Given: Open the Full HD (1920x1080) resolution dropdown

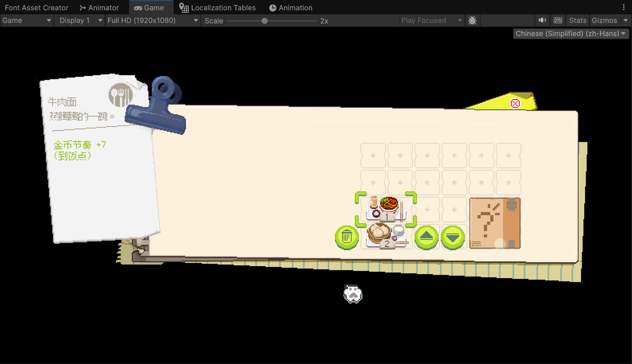Looking at the screenshot, I should tap(152, 21).
